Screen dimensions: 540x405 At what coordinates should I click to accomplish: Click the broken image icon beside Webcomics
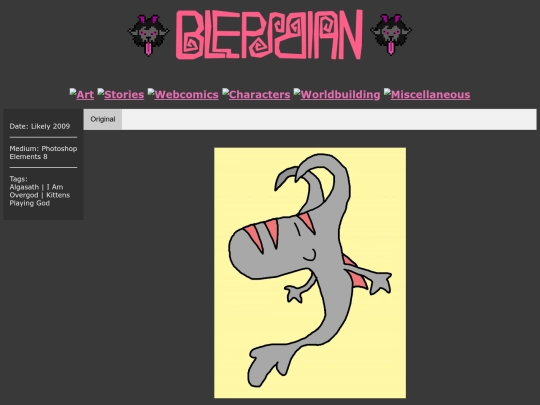click(x=151, y=92)
